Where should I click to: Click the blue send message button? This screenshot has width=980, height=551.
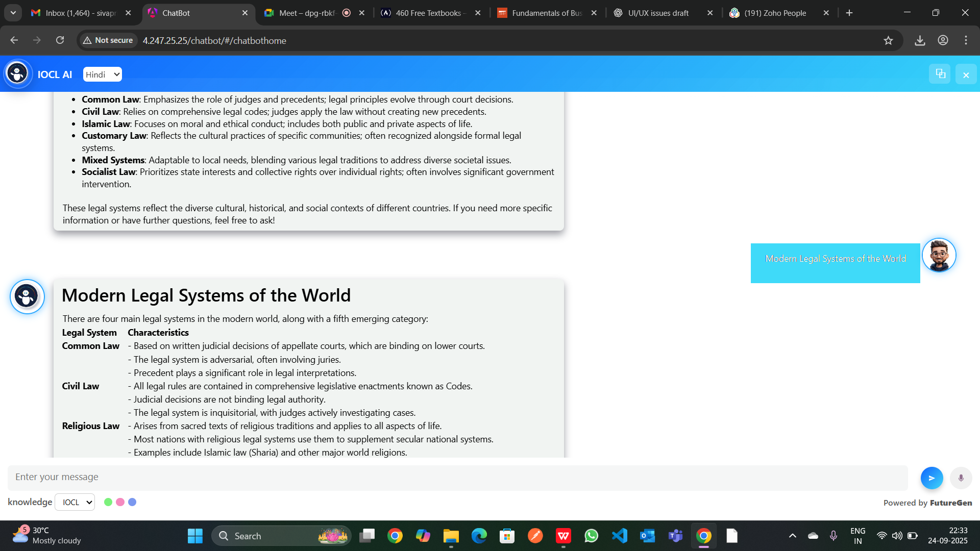932,478
